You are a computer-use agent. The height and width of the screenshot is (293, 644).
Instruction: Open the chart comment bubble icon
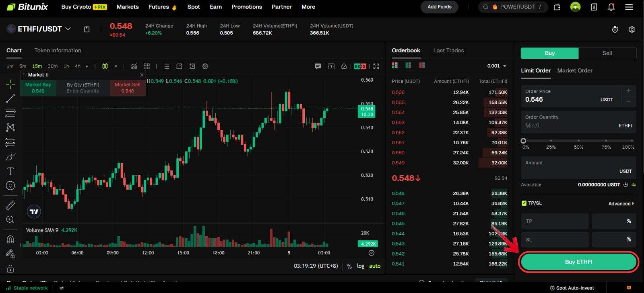click(318, 66)
